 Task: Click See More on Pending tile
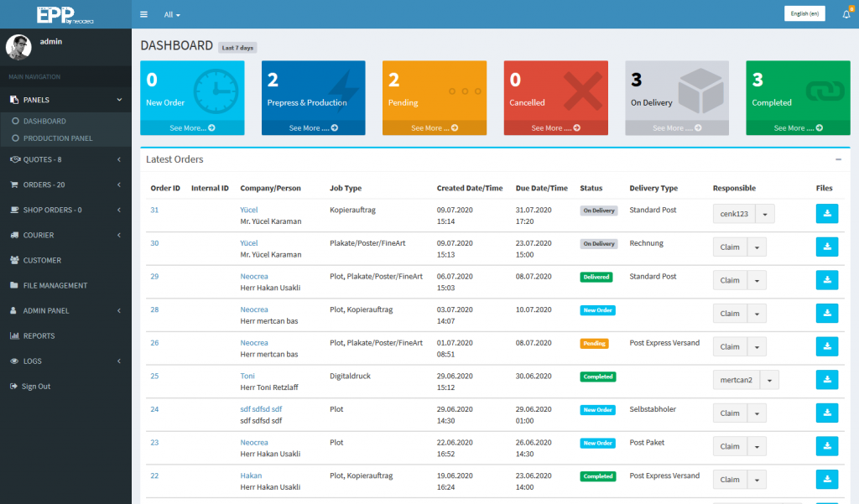pos(434,128)
